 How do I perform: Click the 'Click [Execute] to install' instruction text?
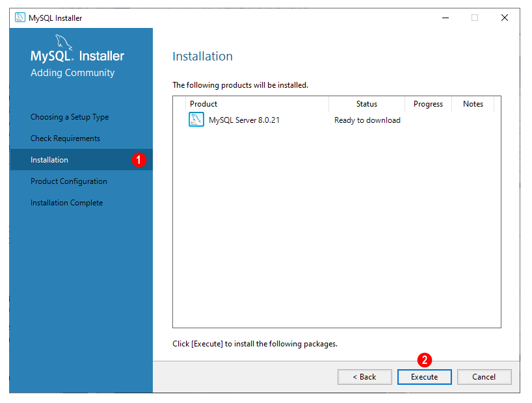255,344
